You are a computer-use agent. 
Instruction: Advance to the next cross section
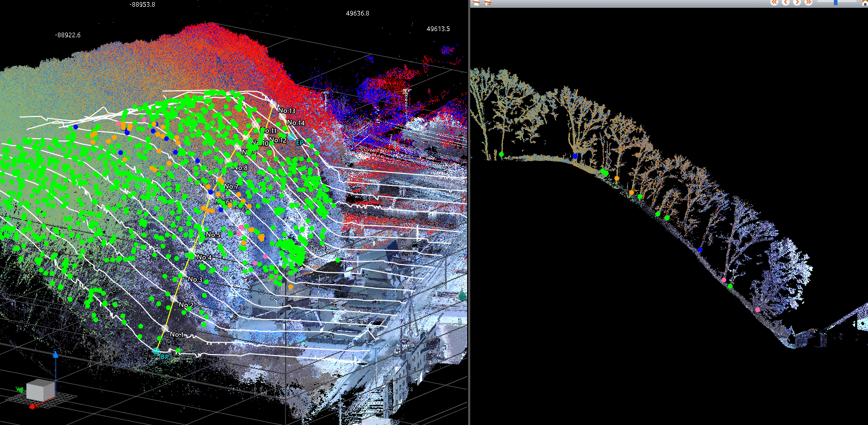[797, 3]
